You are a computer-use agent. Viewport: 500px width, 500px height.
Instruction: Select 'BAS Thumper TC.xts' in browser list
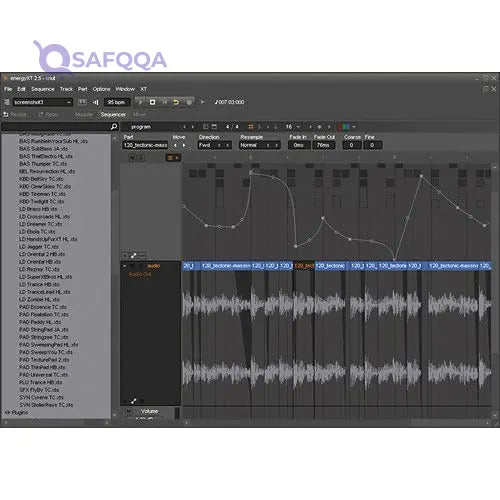(43, 164)
